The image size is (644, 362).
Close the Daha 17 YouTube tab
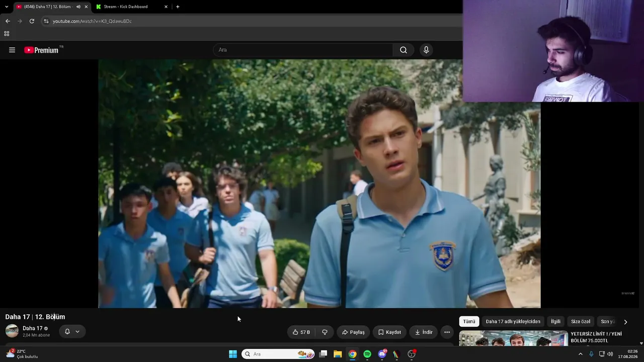click(86, 7)
